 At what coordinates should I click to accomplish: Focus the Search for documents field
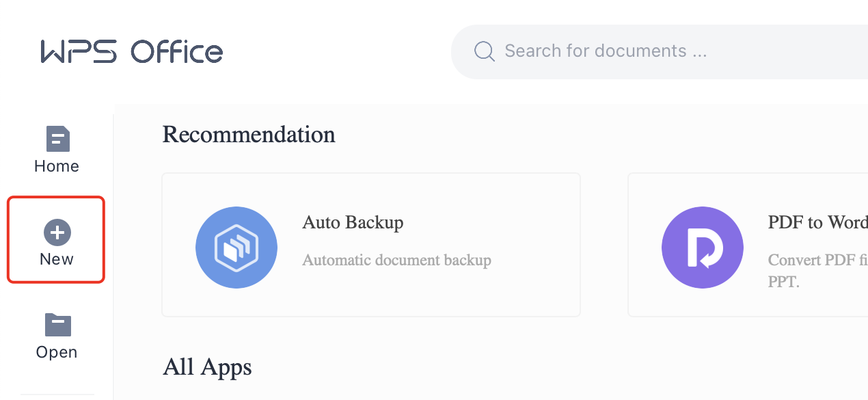pyautogui.click(x=660, y=51)
